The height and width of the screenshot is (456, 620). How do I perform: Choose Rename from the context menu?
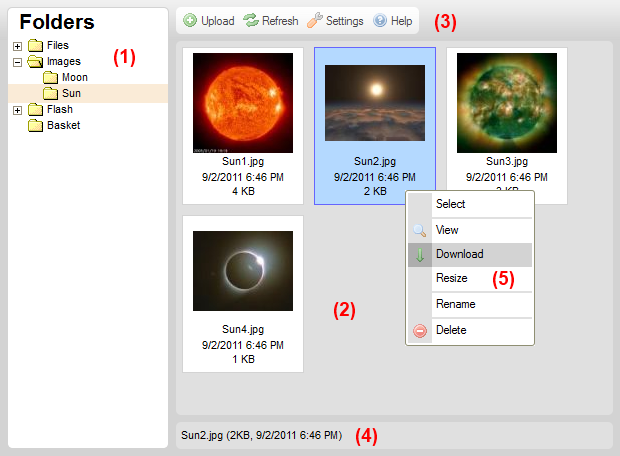click(x=455, y=304)
